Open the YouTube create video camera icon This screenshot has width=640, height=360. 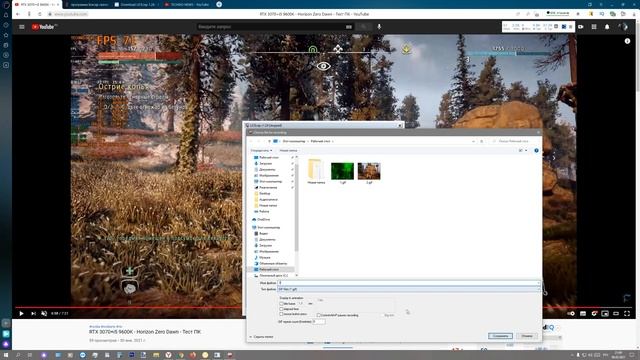click(581, 27)
